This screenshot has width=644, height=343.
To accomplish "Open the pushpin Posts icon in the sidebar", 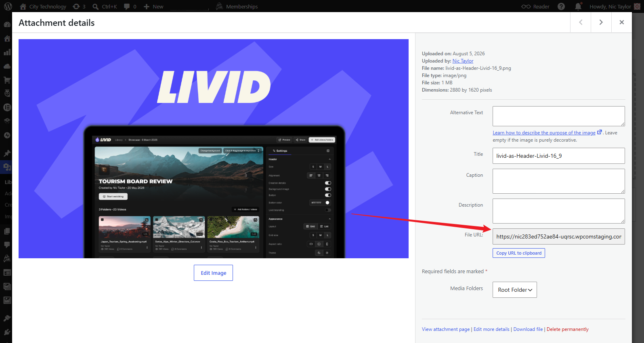I will click(7, 153).
